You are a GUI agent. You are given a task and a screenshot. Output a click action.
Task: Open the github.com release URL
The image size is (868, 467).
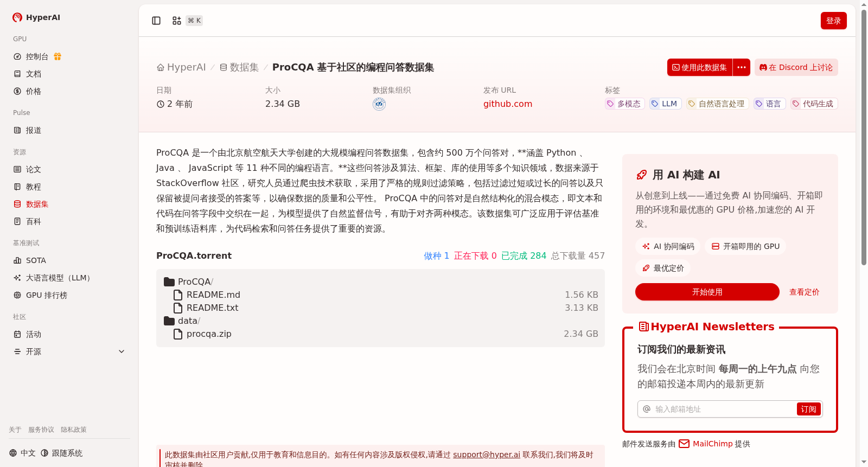tap(508, 104)
